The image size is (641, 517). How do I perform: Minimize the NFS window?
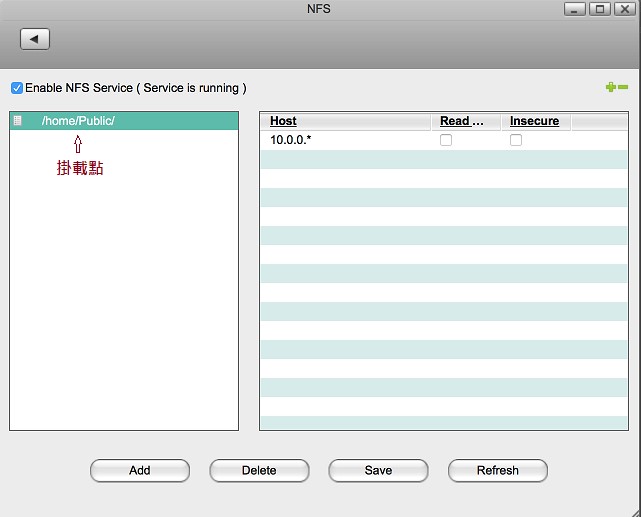pyautogui.click(x=575, y=9)
